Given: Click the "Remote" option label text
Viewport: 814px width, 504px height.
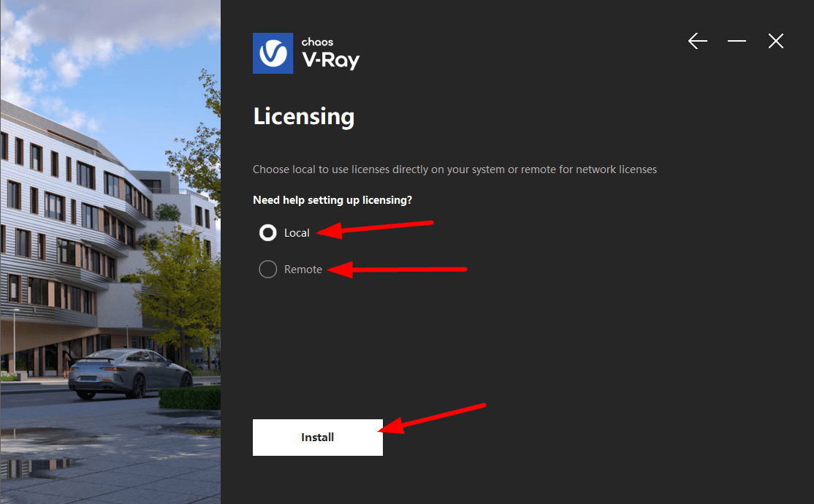Looking at the screenshot, I should point(303,270).
